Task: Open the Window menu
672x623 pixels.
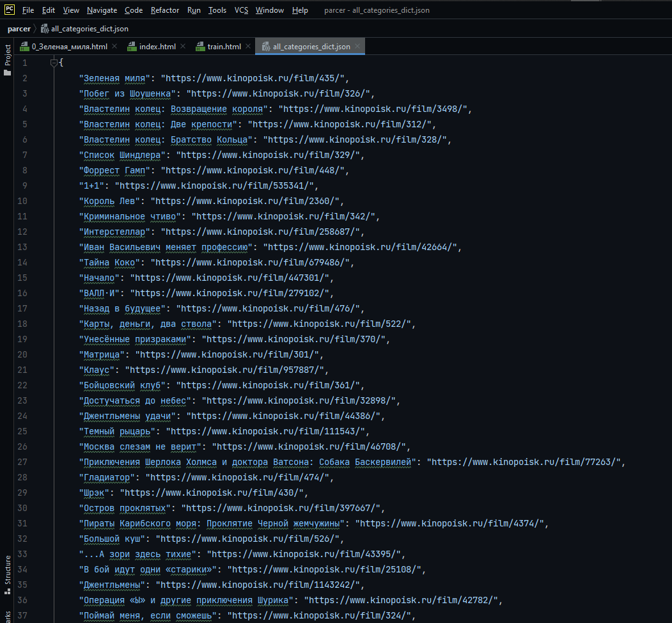Action: (x=270, y=10)
